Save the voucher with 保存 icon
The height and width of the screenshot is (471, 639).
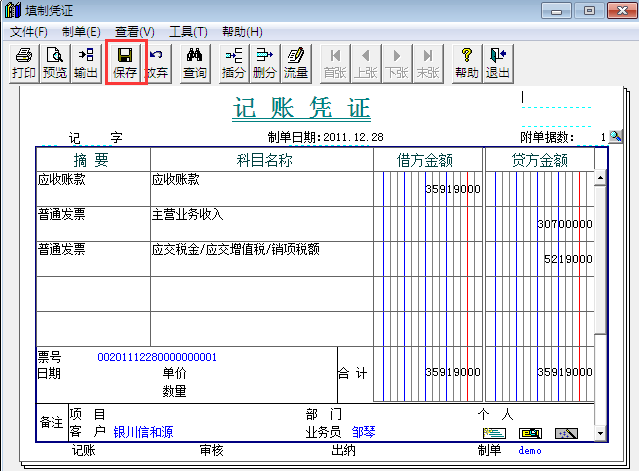pyautogui.click(x=125, y=63)
